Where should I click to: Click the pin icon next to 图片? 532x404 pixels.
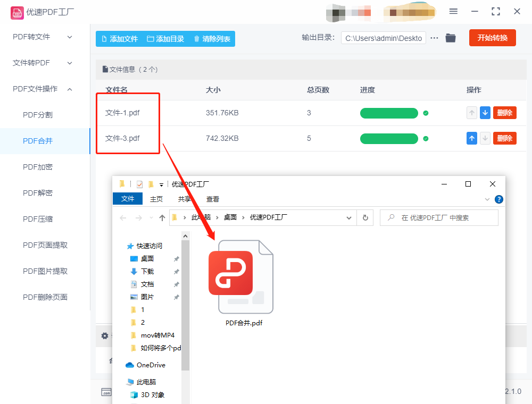point(177,297)
